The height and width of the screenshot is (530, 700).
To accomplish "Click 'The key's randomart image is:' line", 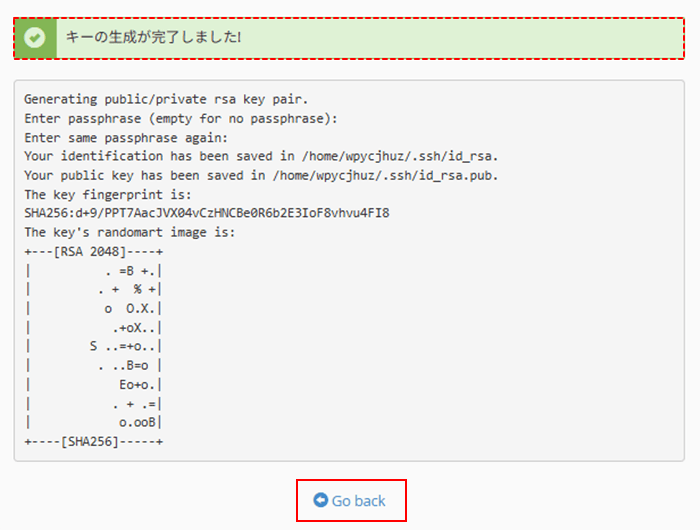I will click(129, 232).
